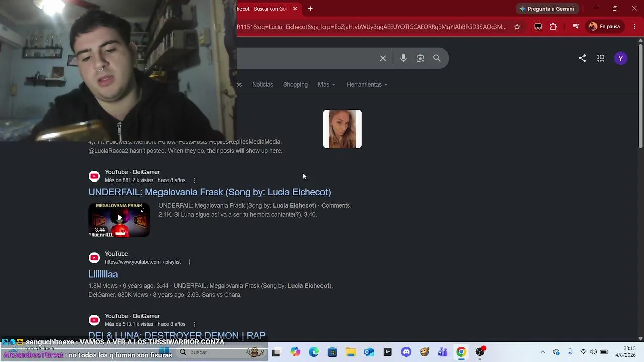Open Chrome's three-dot menu
This screenshot has width=644, height=362.
(633, 27)
